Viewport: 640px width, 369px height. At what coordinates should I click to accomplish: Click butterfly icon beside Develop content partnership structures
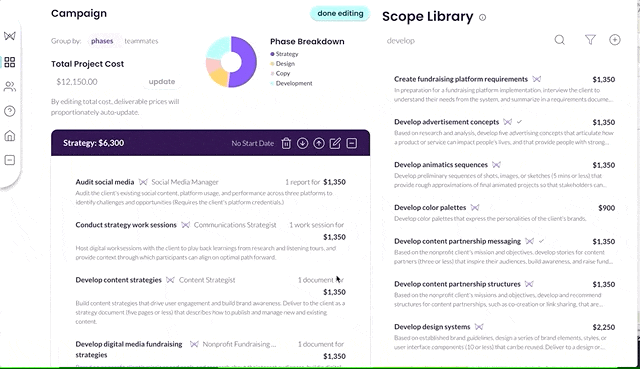(529, 284)
